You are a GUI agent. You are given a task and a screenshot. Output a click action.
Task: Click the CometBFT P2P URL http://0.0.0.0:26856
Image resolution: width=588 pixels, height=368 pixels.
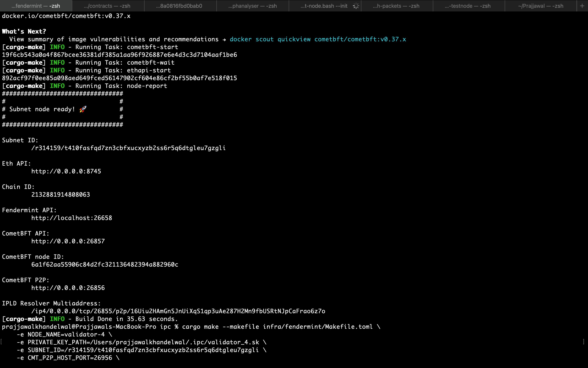68,288
